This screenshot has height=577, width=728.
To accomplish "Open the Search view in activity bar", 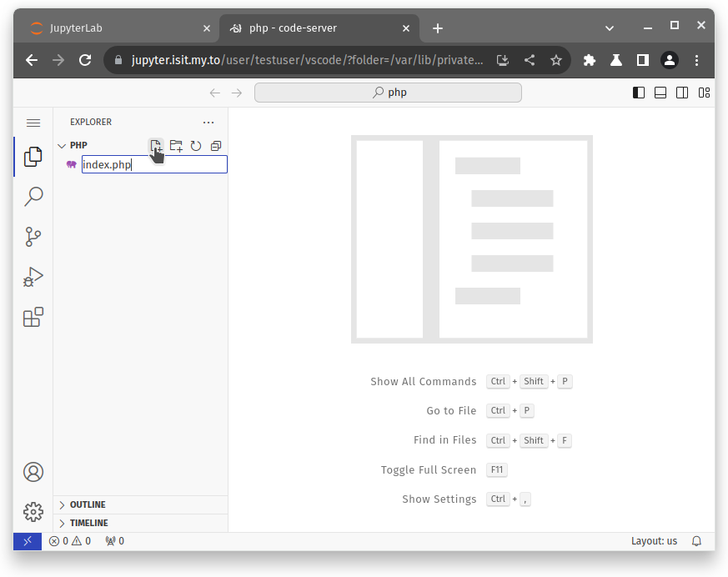I will pyautogui.click(x=33, y=197).
